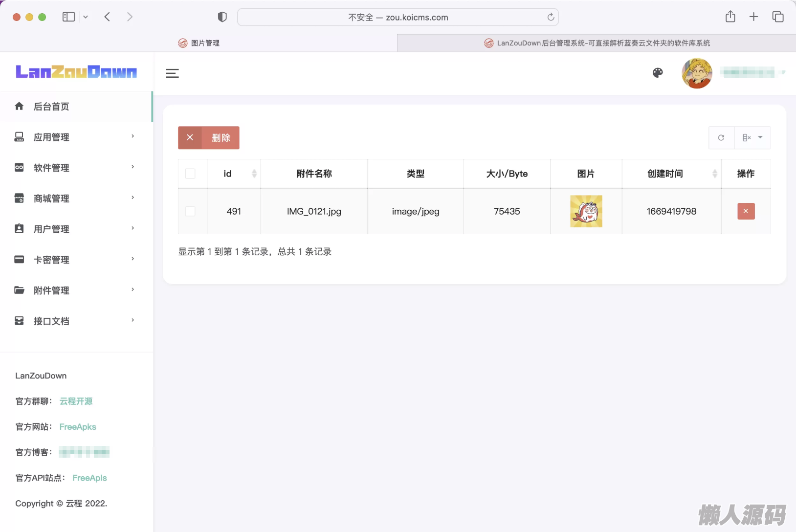Viewport: 796px width, 532px height.
Task: Reload page using address bar icon
Action: (551, 17)
